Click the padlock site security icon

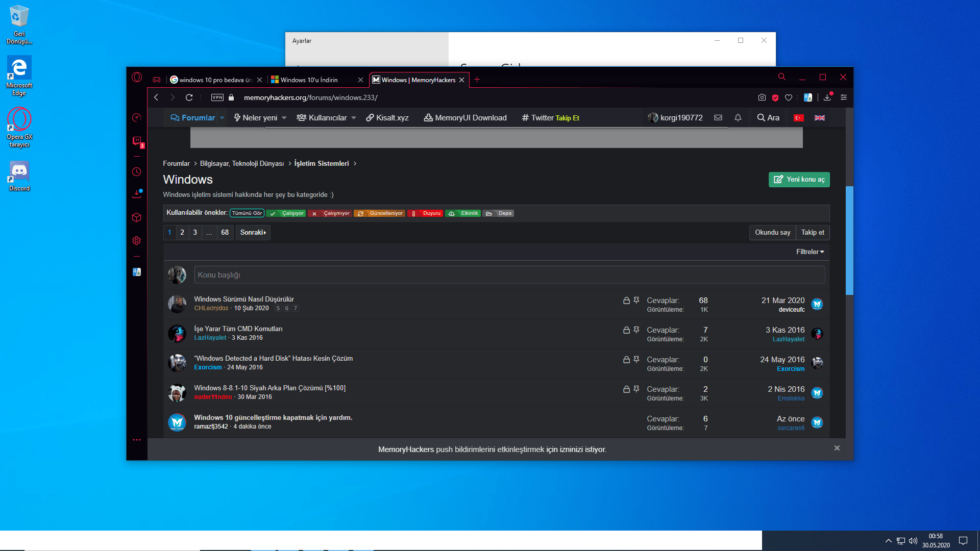pyautogui.click(x=231, y=97)
